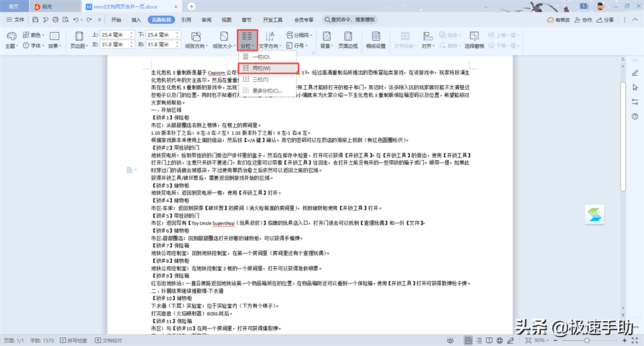
Task: Expand the 行号 (line numbers) dropdown
Action: [x=299, y=46]
